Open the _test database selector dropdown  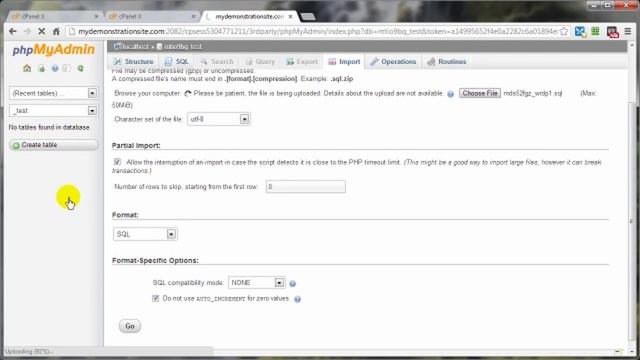pos(53,111)
